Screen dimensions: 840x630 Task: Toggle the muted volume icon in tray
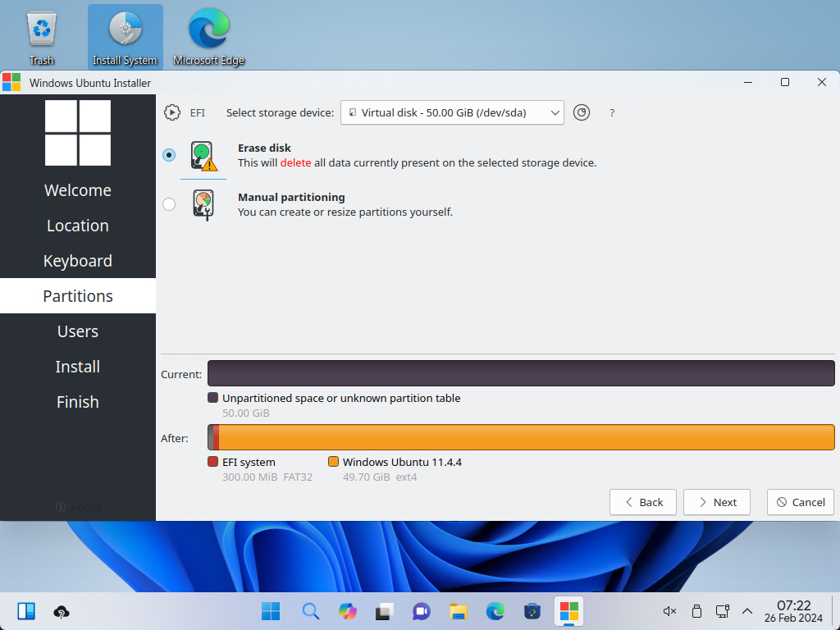pos(669,611)
